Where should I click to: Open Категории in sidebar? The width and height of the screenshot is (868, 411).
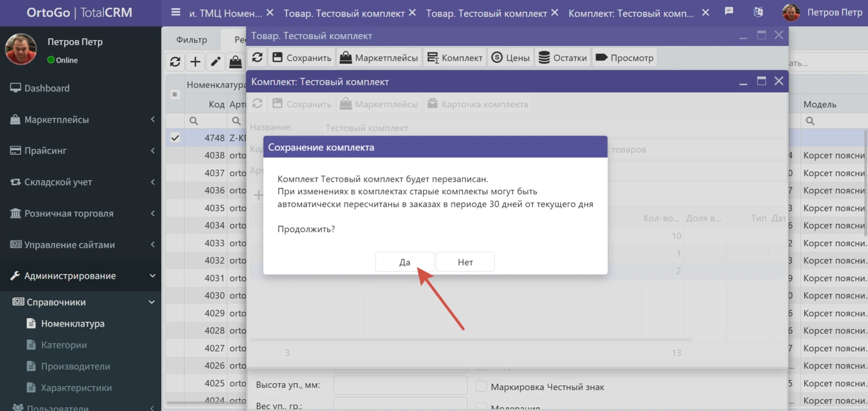pos(64,345)
